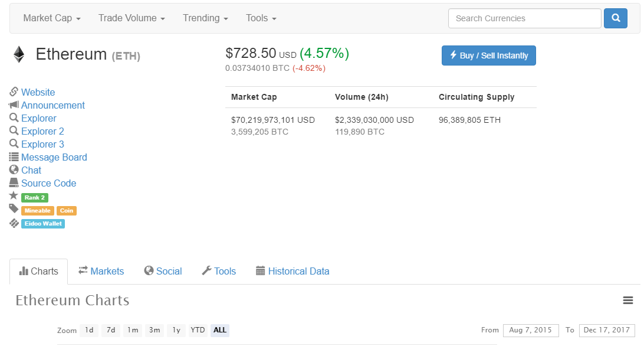Open the Message Board link

(x=54, y=157)
